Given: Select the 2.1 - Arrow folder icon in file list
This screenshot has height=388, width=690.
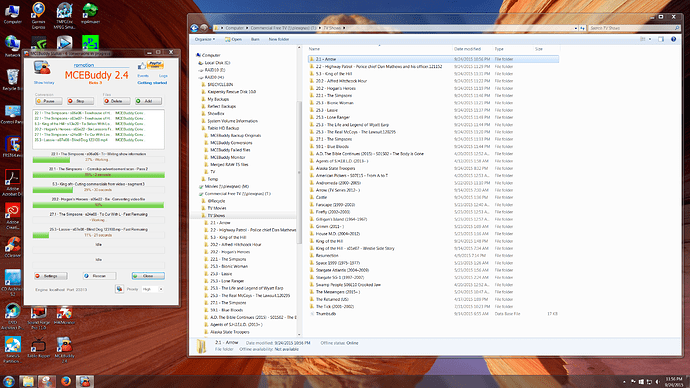Looking at the screenshot, I should tap(312, 59).
